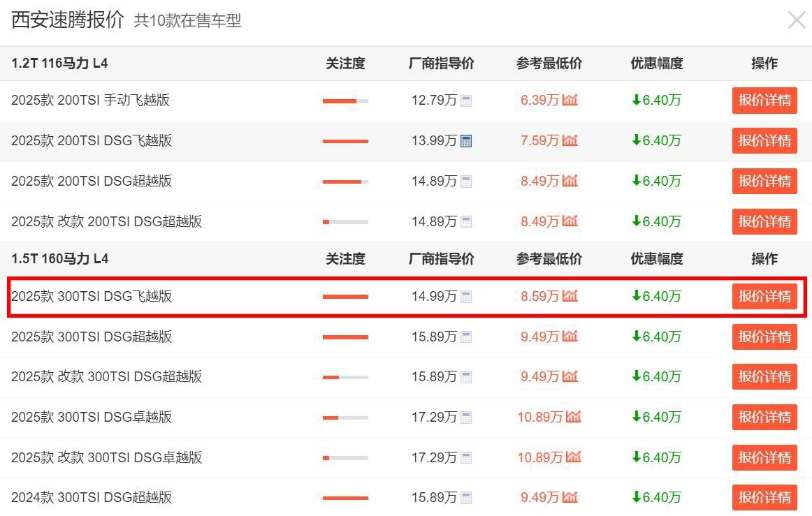Open trend chart for 改款 300TSI DSG卓越版
Viewport: 812px width, 516px height.
pyautogui.click(x=573, y=457)
